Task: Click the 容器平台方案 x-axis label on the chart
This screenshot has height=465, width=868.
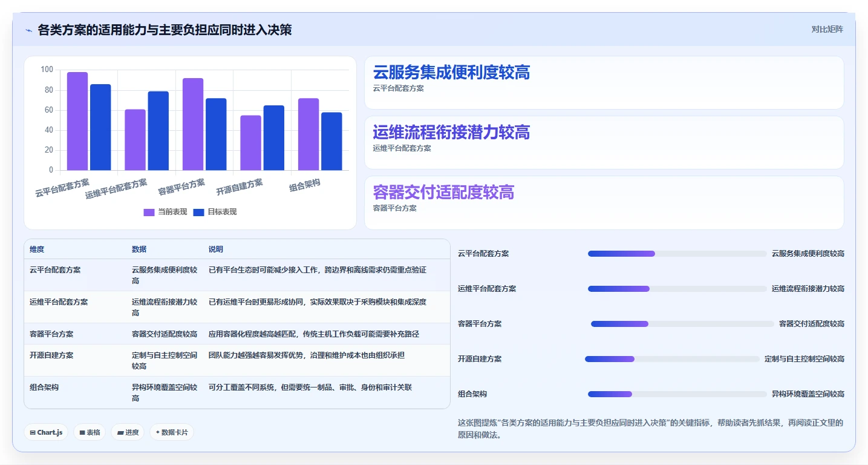Action: pos(181,187)
